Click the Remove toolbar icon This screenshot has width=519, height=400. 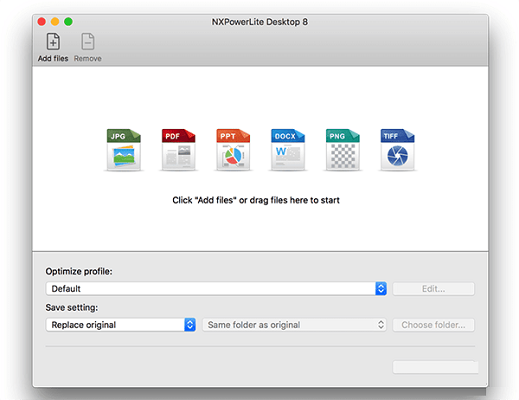click(88, 42)
